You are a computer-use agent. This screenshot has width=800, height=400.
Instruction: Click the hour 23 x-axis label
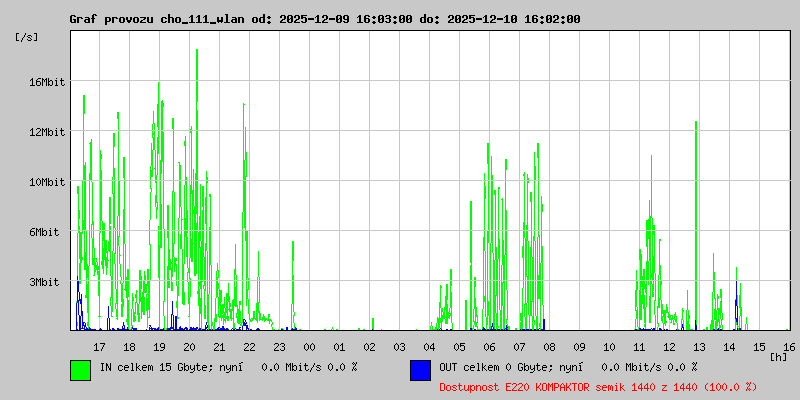[x=280, y=347]
